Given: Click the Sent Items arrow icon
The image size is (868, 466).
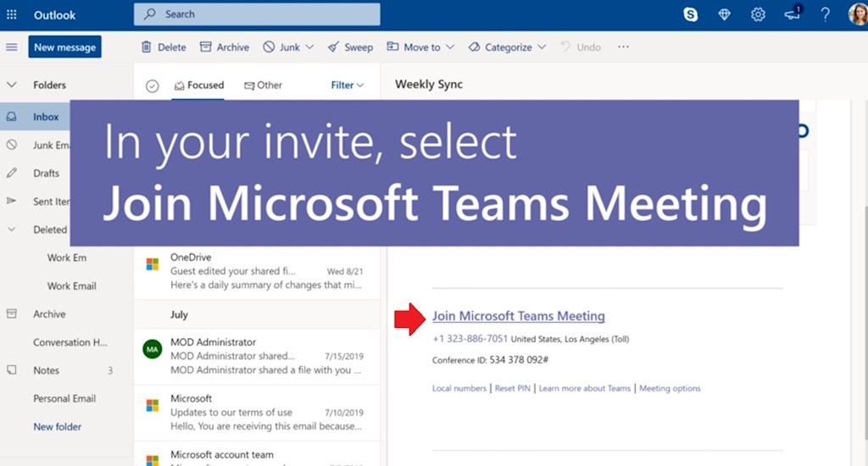Looking at the screenshot, I should pos(12,201).
